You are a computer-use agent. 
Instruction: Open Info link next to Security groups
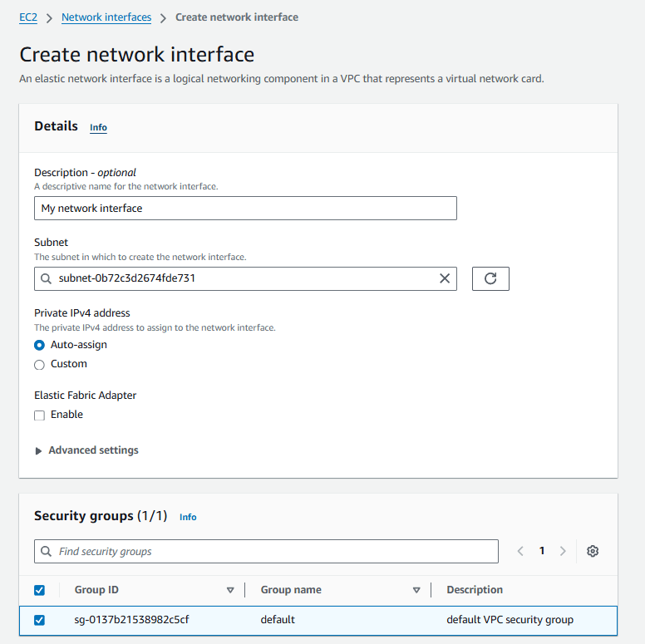click(x=188, y=517)
